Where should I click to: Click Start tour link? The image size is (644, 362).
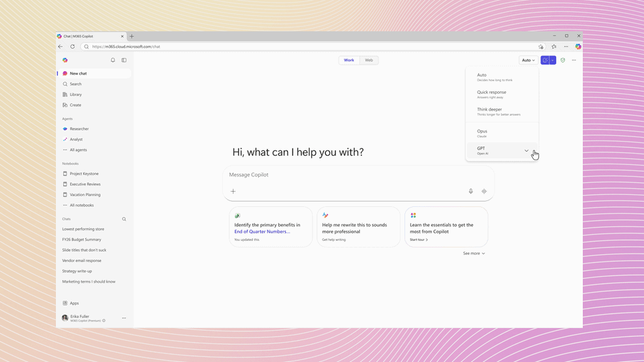pyautogui.click(x=418, y=240)
